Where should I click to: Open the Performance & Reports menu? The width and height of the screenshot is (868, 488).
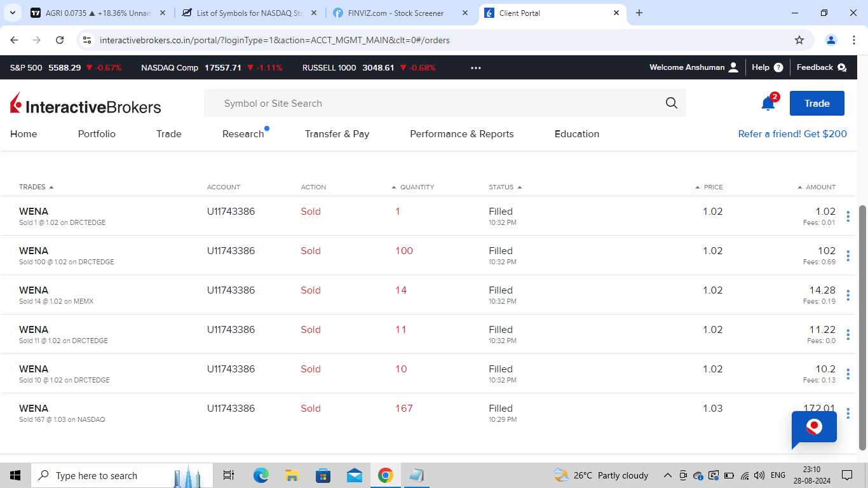462,134
